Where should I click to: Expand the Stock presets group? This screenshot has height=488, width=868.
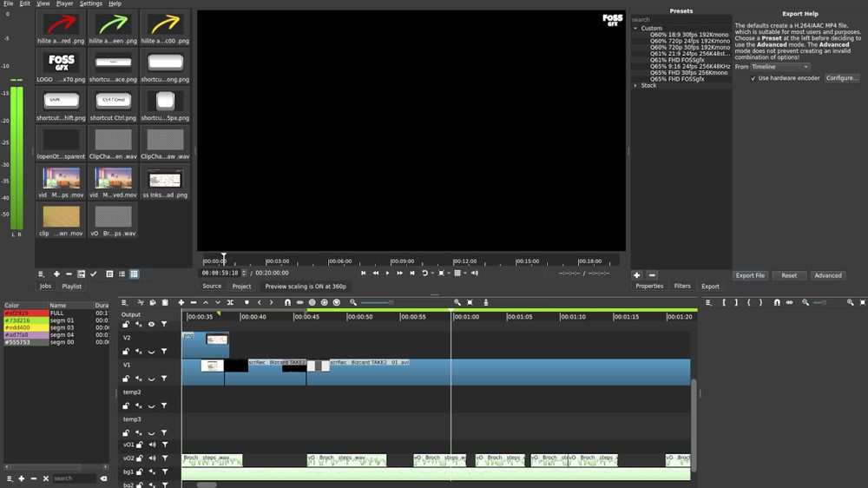(635, 85)
